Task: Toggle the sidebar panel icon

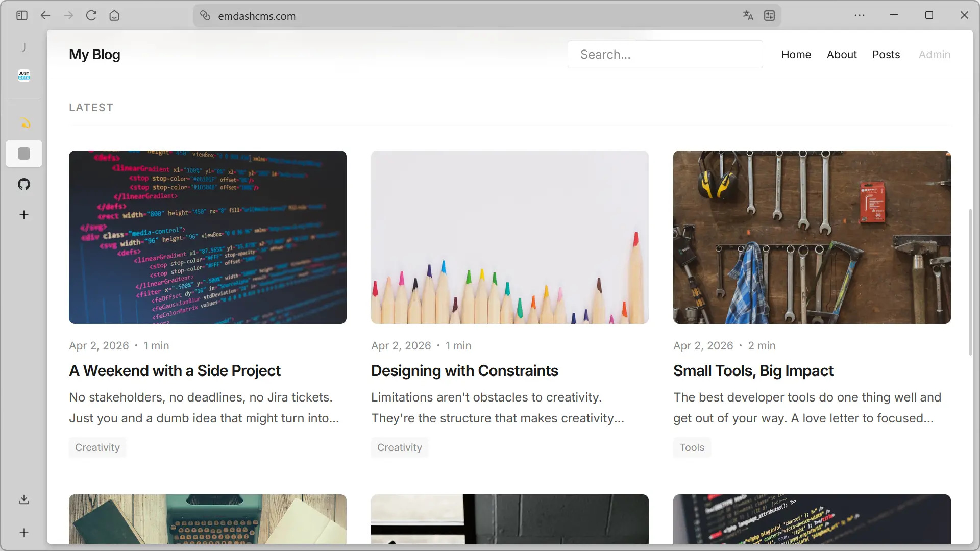Action: pos(21,15)
